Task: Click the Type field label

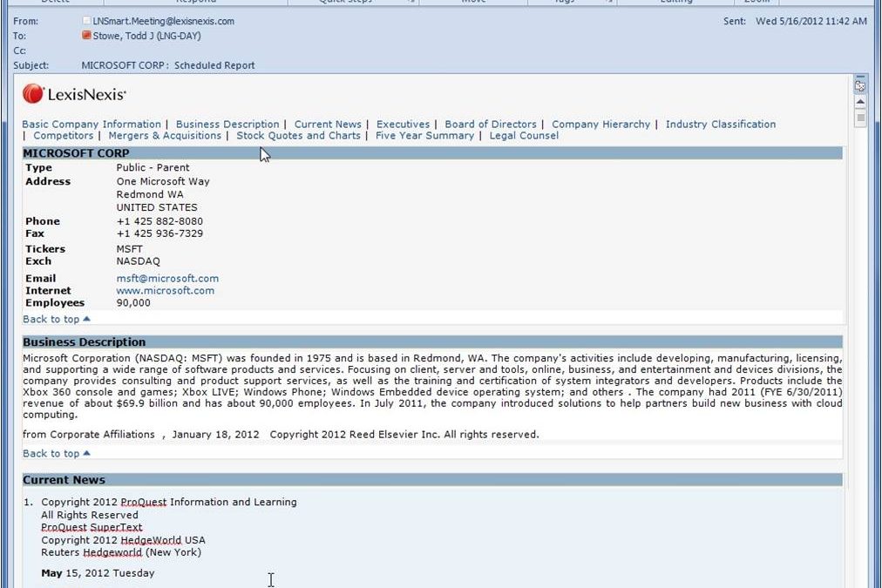Action: pyautogui.click(x=39, y=167)
